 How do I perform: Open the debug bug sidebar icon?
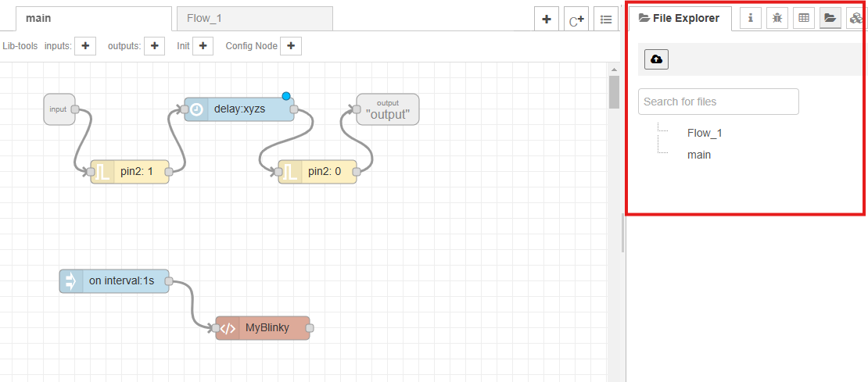(x=777, y=18)
